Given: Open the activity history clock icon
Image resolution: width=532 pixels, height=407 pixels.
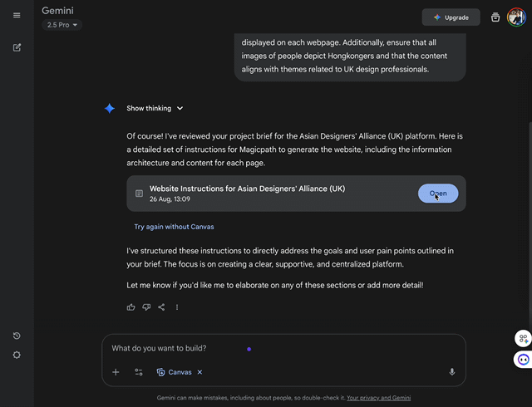Looking at the screenshot, I should tap(17, 336).
